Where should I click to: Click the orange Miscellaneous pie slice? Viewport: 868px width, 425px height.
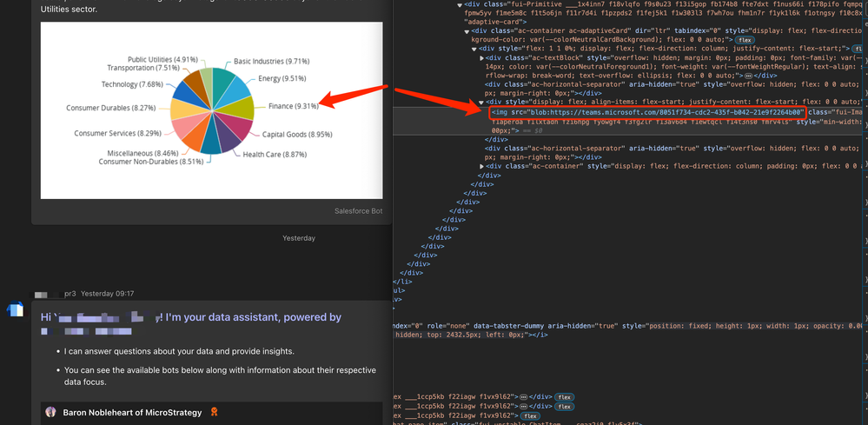click(193, 138)
